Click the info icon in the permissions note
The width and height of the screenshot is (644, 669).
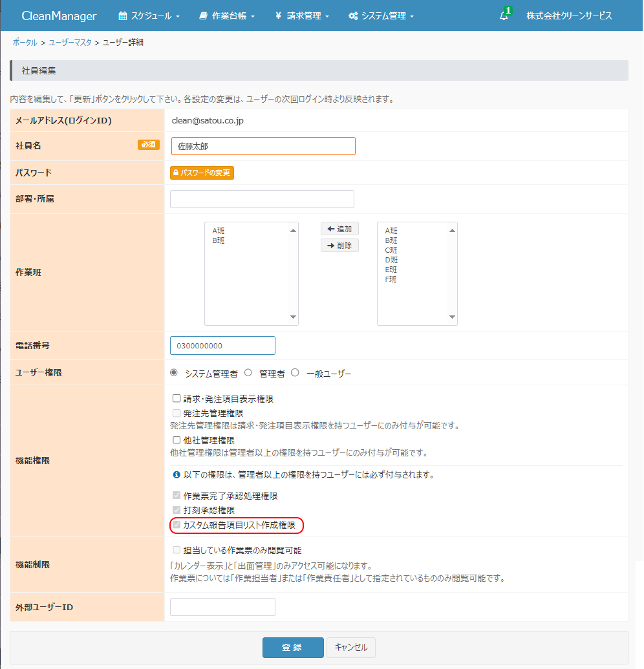(x=177, y=475)
